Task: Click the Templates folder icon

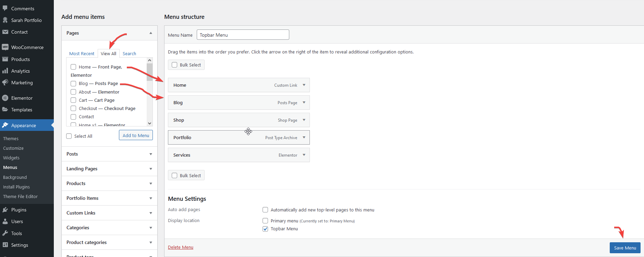Action: point(5,110)
